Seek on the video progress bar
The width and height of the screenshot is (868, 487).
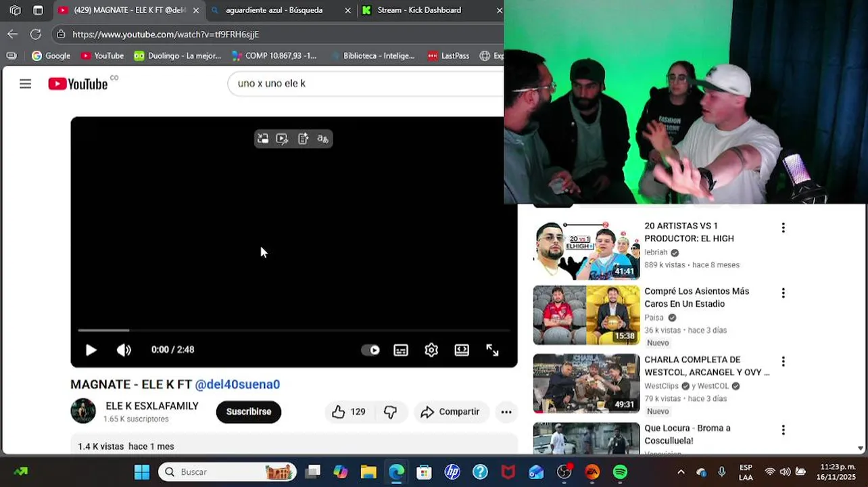pyautogui.click(x=294, y=330)
